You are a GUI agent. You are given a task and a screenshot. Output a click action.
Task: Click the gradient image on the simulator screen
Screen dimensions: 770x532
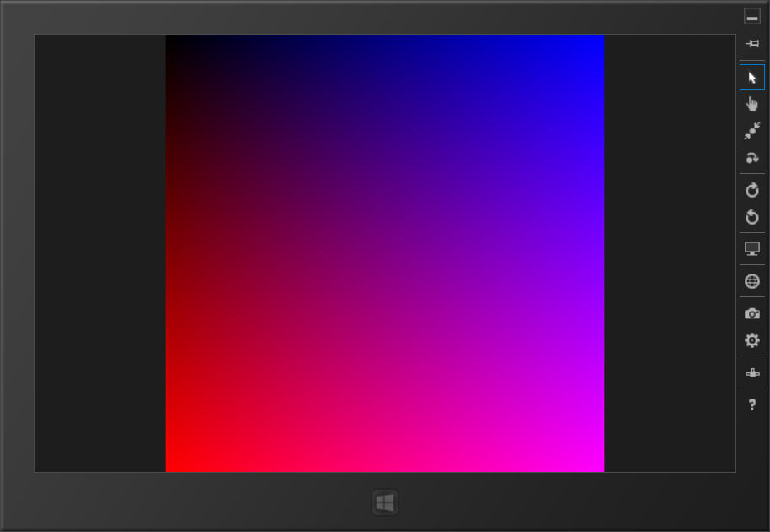pos(385,253)
